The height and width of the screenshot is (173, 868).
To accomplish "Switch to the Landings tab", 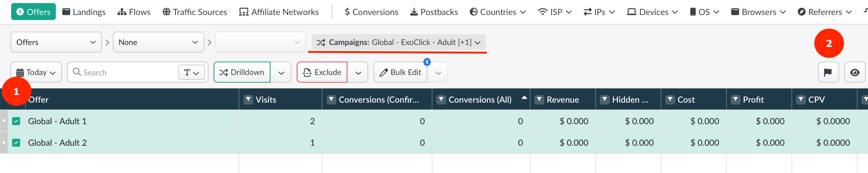I will 84,12.
